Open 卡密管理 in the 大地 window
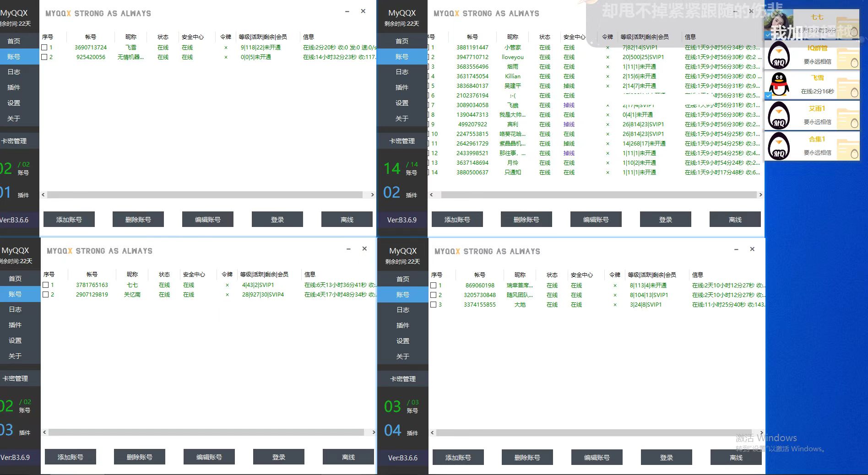This screenshot has width=868, height=475. pyautogui.click(x=403, y=379)
